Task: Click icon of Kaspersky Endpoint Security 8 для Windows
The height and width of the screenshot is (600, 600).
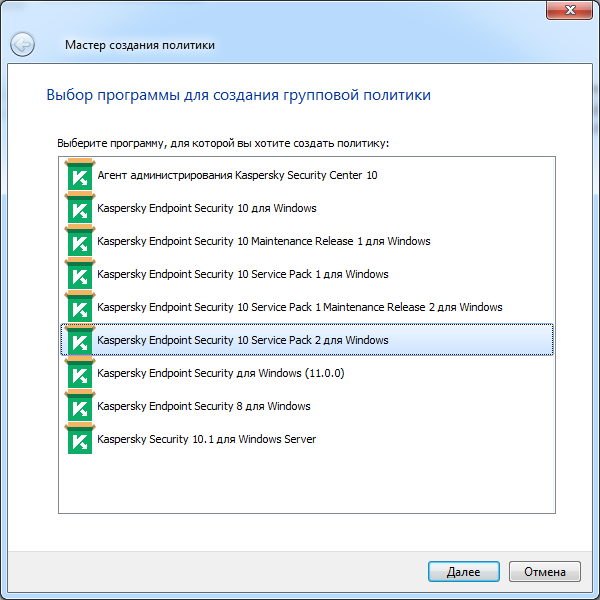Action: [x=80, y=405]
